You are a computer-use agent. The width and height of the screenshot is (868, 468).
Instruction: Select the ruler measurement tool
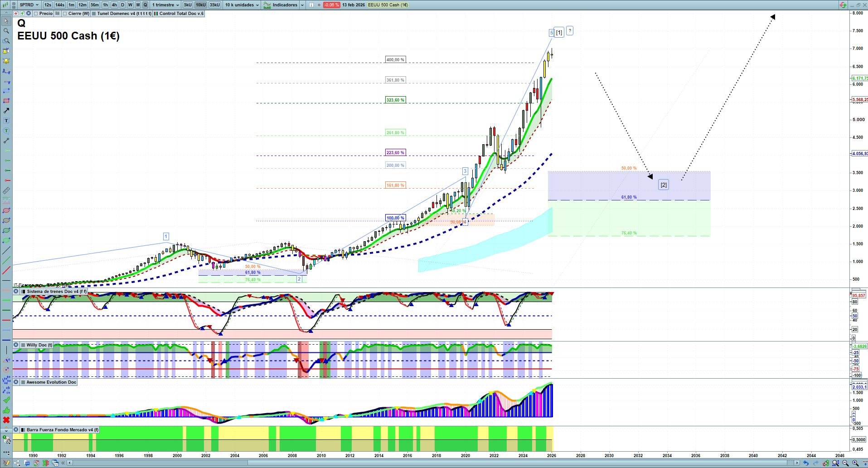(6, 190)
